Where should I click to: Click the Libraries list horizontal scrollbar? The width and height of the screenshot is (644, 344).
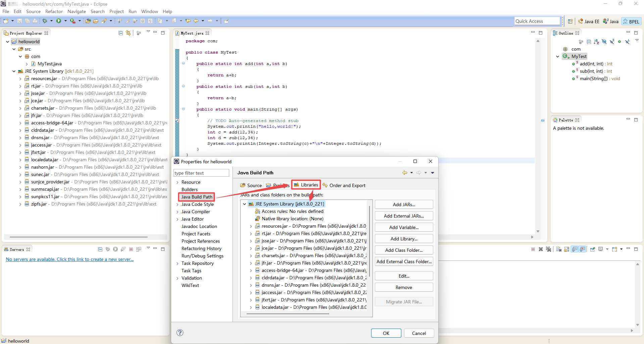[288, 314]
